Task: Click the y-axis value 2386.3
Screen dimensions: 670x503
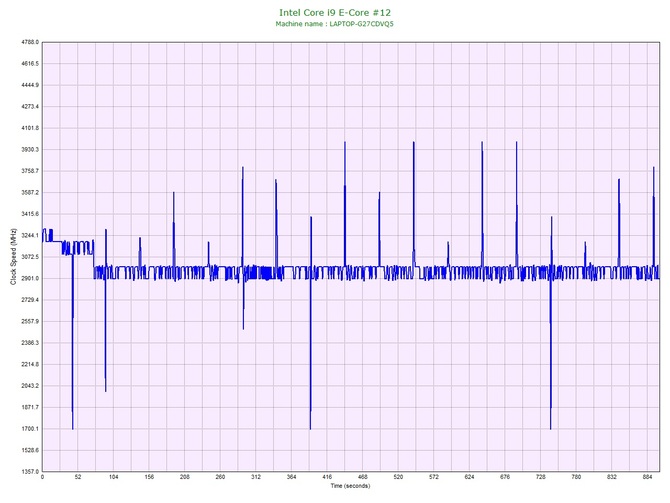Action: (30, 343)
